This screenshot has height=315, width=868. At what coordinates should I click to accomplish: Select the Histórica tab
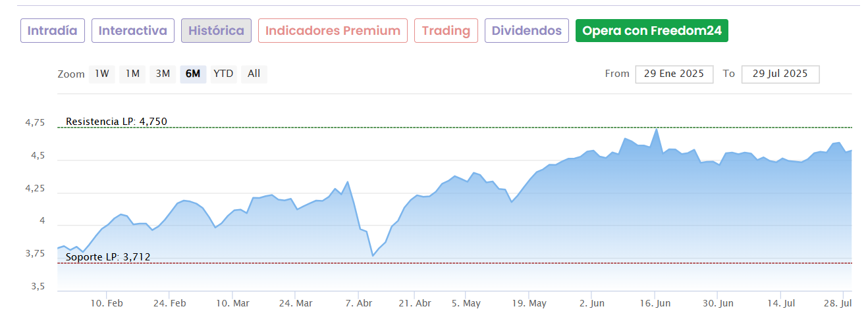[x=216, y=31]
